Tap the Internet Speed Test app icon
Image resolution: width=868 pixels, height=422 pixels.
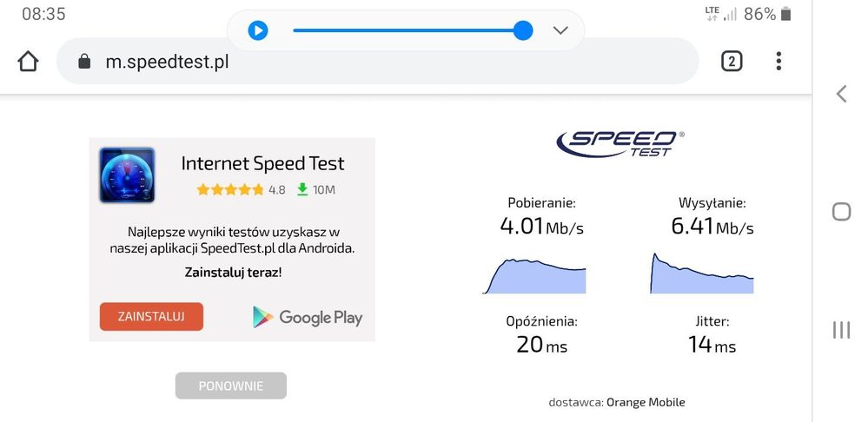tap(127, 175)
